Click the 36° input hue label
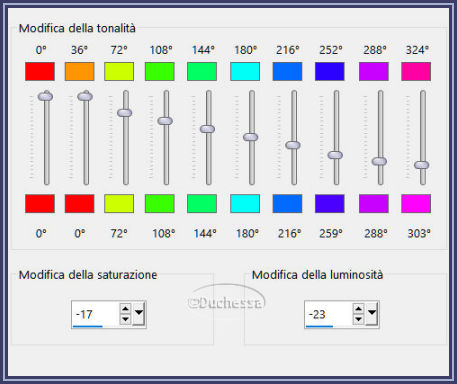The width and height of the screenshot is (457, 384). (x=79, y=50)
